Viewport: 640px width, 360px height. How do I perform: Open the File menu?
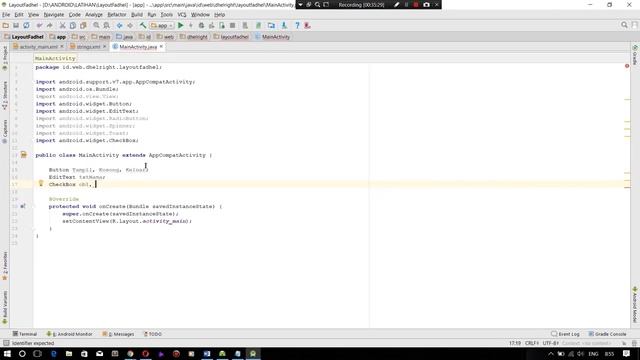point(6,15)
